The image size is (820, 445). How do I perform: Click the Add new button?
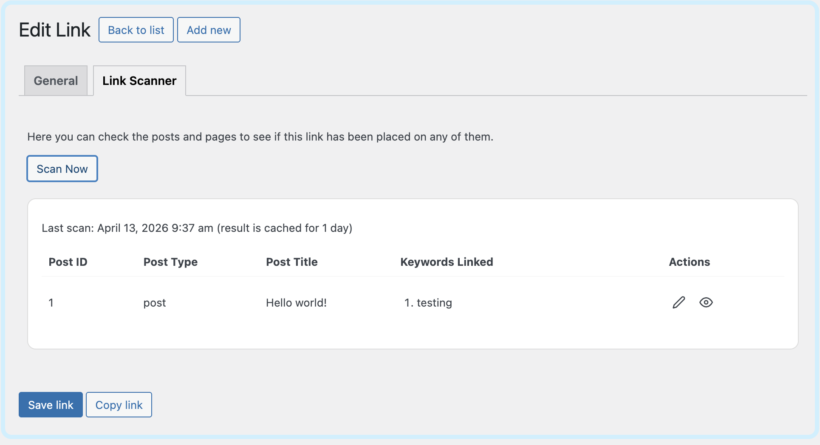click(x=209, y=30)
